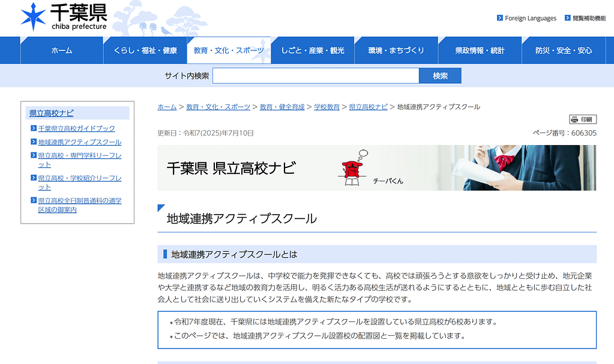Click arrow icon beside 県立高校・専門学科リーフレット
Screen dimensions: 614x364
pyautogui.click(x=34, y=155)
